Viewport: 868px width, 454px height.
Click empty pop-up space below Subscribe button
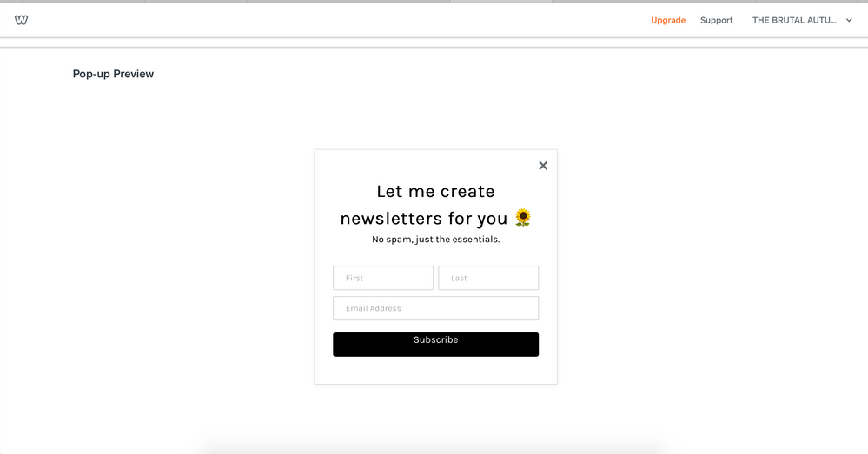pos(435,371)
